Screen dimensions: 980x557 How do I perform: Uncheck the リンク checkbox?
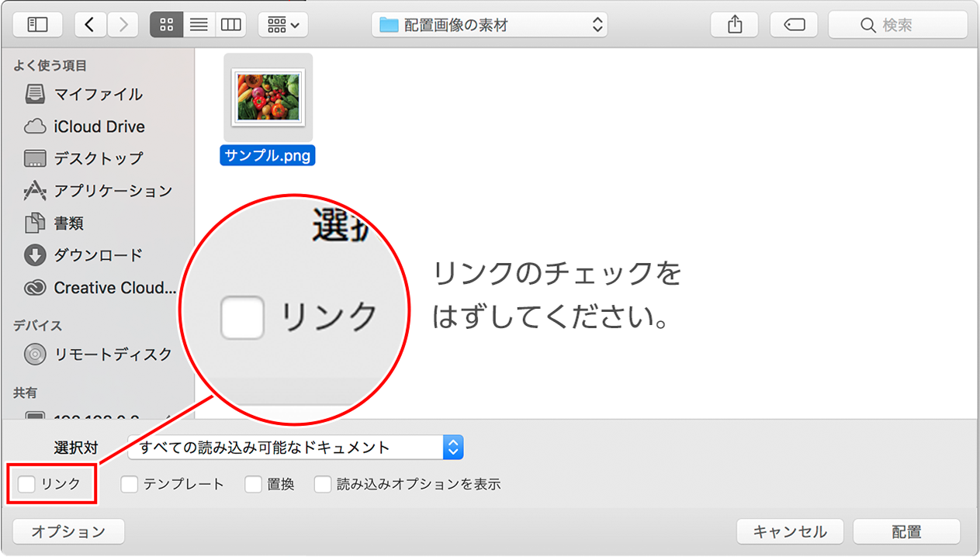26,484
